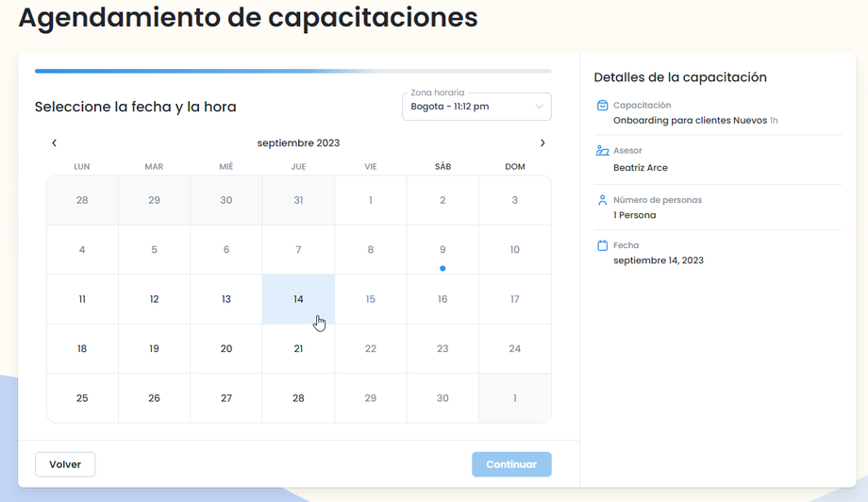868x502 pixels.
Task: Select September 13 in calendar
Action: pyautogui.click(x=226, y=299)
